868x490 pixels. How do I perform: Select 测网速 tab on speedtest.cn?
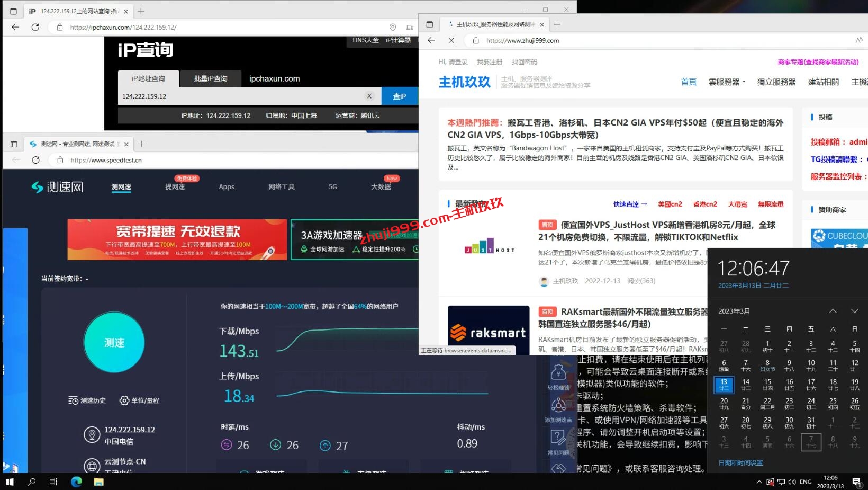click(121, 186)
